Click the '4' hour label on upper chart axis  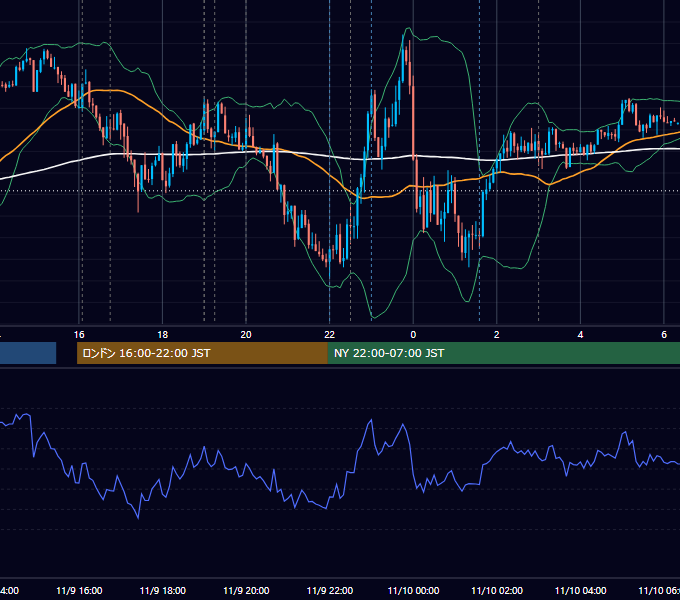click(580, 335)
